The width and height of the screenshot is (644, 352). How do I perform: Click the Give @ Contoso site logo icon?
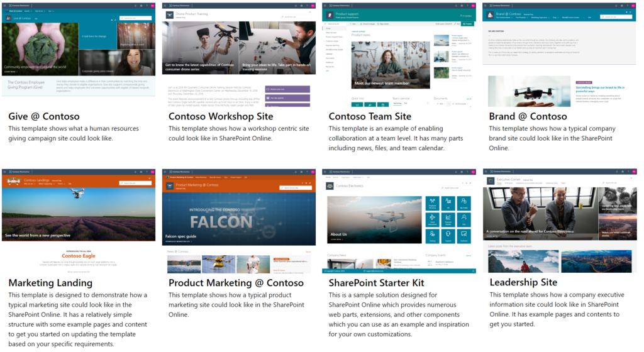(x=8, y=18)
